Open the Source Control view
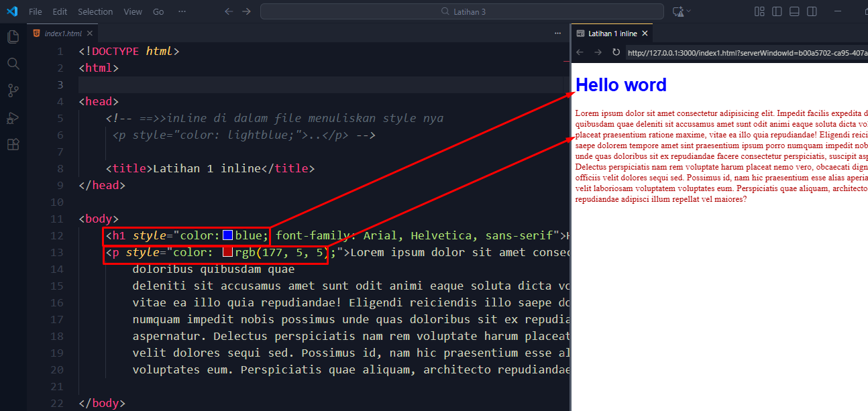The width and height of the screenshot is (868, 411). 13,91
